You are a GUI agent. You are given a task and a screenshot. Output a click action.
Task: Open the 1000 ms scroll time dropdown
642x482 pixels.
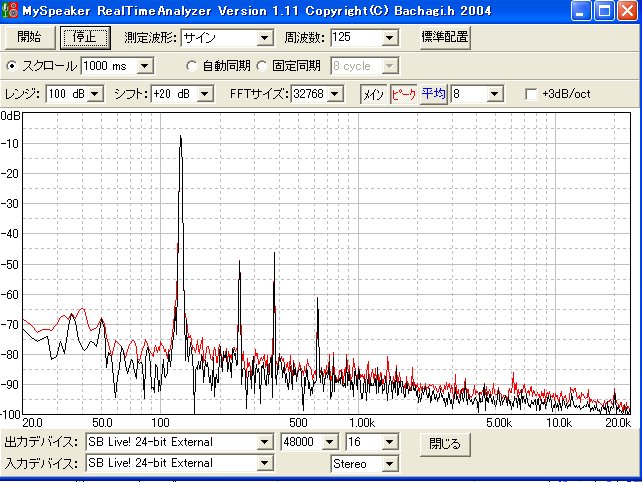tap(143, 66)
